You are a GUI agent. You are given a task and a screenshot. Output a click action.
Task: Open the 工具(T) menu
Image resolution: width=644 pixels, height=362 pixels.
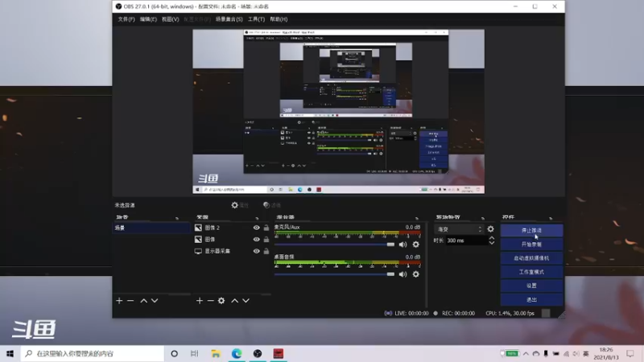click(x=256, y=19)
